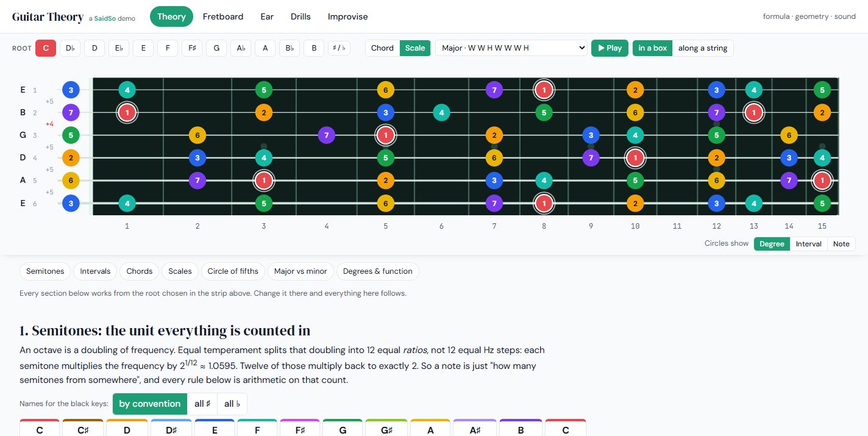Show circles as Note
Image resolution: width=868 pixels, height=436 pixels.
point(841,244)
